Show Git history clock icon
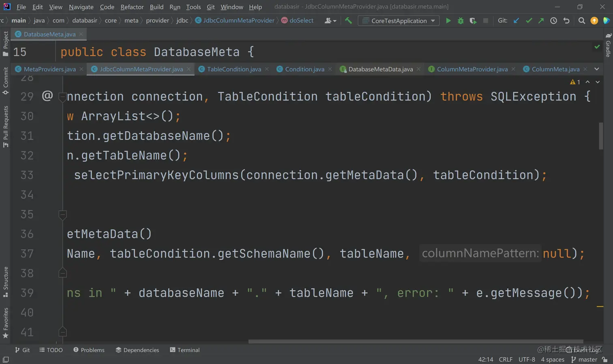 coord(553,21)
